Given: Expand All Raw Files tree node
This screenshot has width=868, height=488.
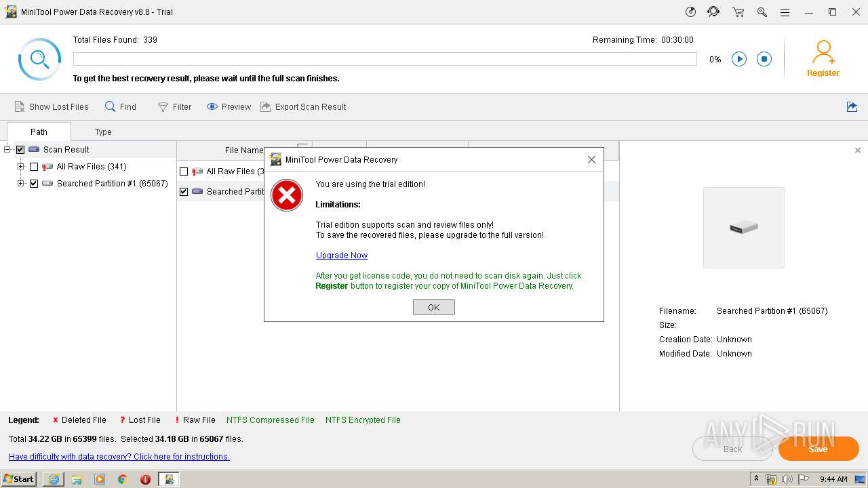Looking at the screenshot, I should pos(21,166).
